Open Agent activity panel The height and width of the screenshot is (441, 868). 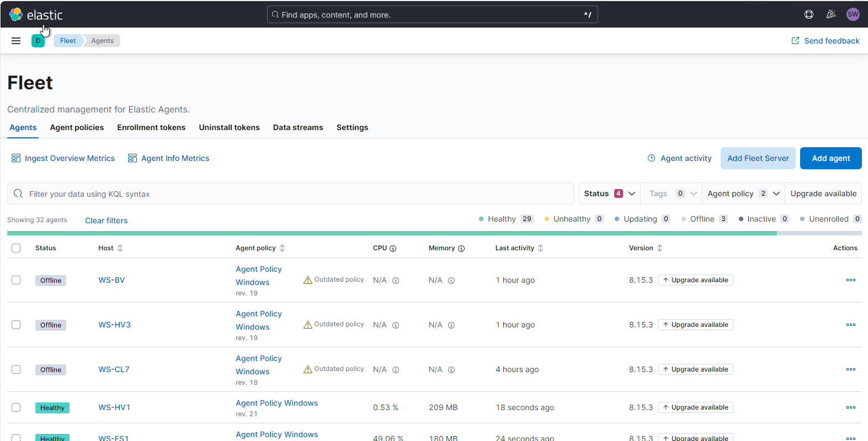pos(679,158)
